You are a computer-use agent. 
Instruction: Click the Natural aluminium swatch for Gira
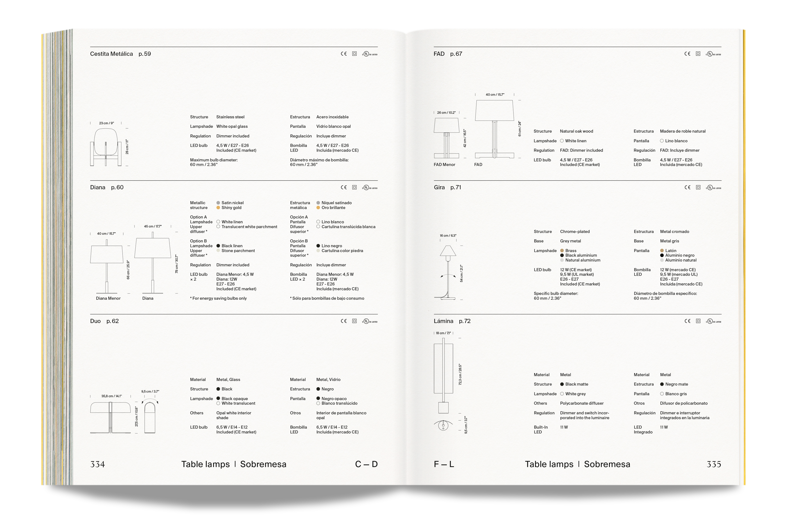pyautogui.click(x=562, y=260)
